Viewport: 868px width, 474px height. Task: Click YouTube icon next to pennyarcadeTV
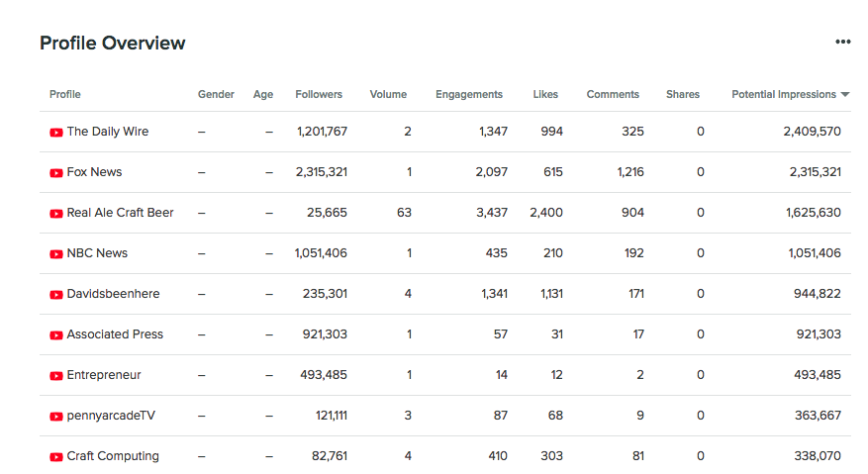[56, 417]
